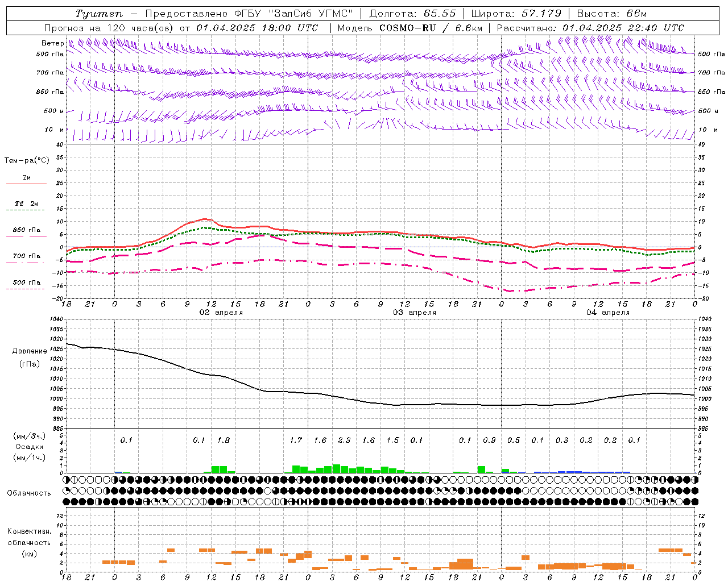728x582 pixels.
Task: Select the "Предоставлено ФГБУ ЗапСиб УГМС" provider text
Action: [x=249, y=14]
